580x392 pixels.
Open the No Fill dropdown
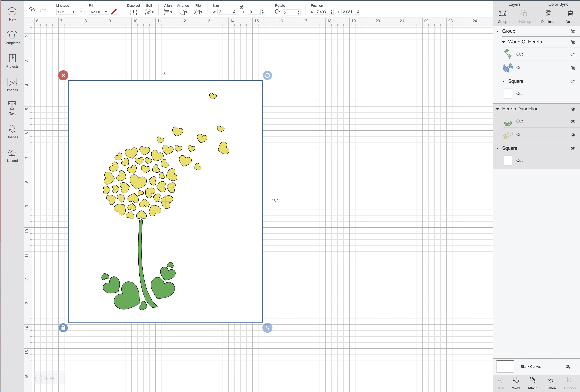click(x=99, y=12)
